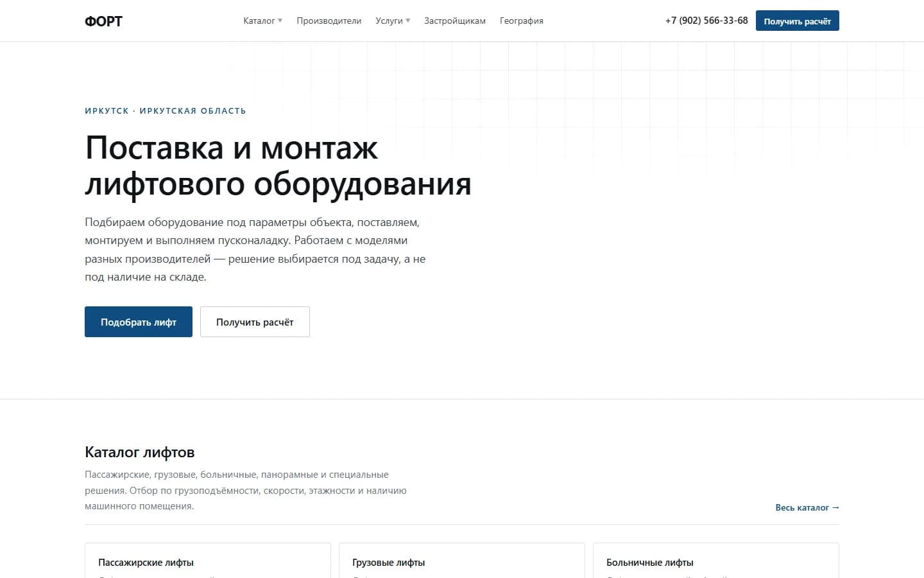Go to the География section
Screen dimensions: 924x578
(522, 21)
